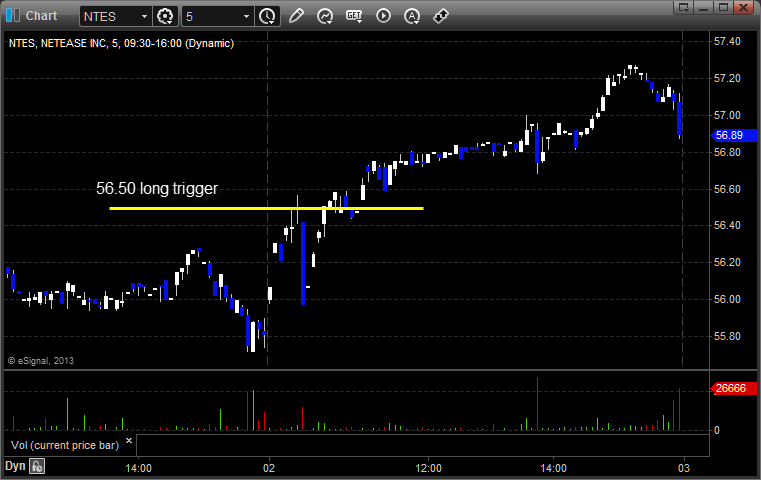Click the 56.50 long trigger text annotation
The height and width of the screenshot is (480, 761).
(157, 188)
